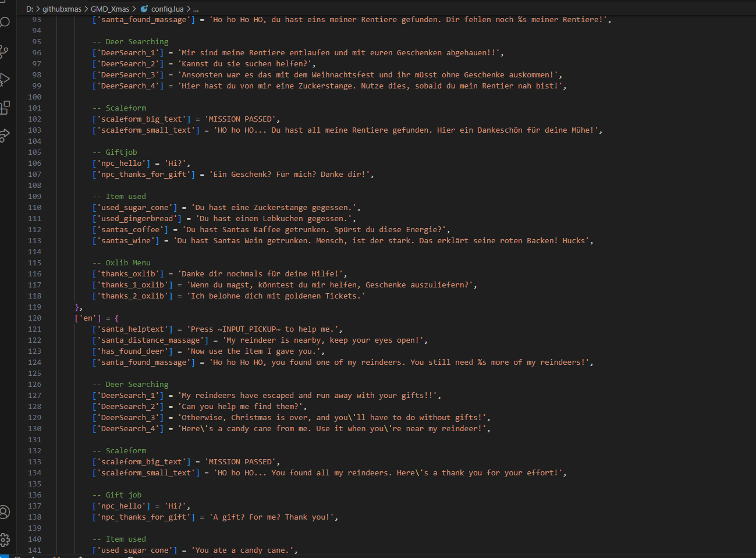Click the 'scaleform_small_text' key on line 134
The image size is (756, 558).
pos(146,473)
